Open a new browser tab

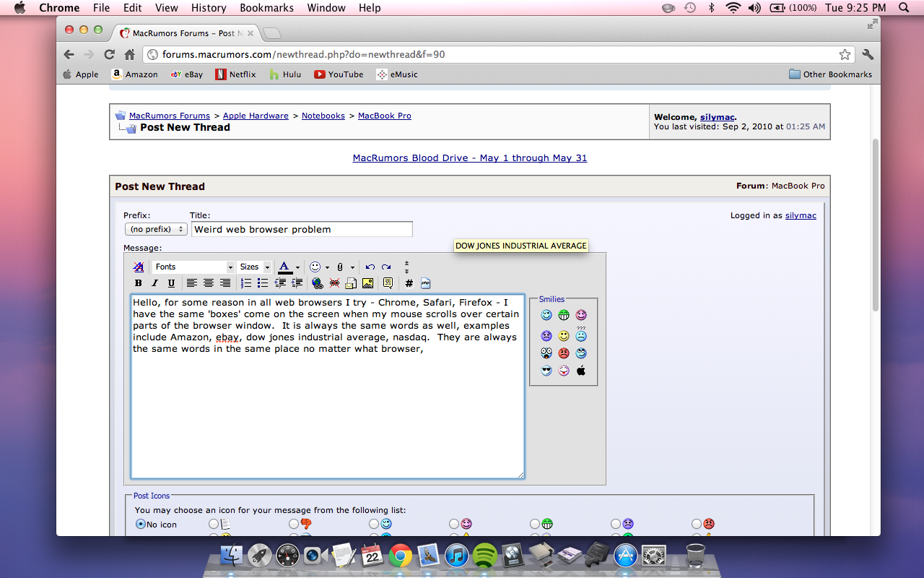271,33
